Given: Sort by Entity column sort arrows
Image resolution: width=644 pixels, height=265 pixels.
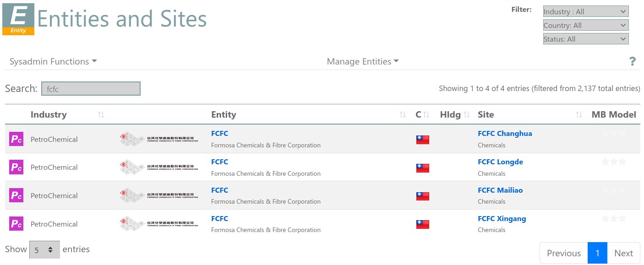Looking at the screenshot, I should [403, 115].
